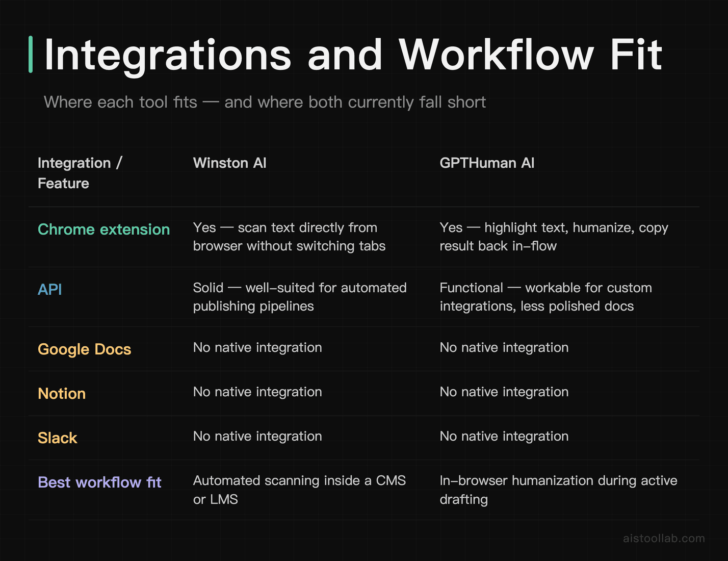The height and width of the screenshot is (561, 728).
Task: Select the 'Integration / Feature' column header
Action: [x=80, y=173]
